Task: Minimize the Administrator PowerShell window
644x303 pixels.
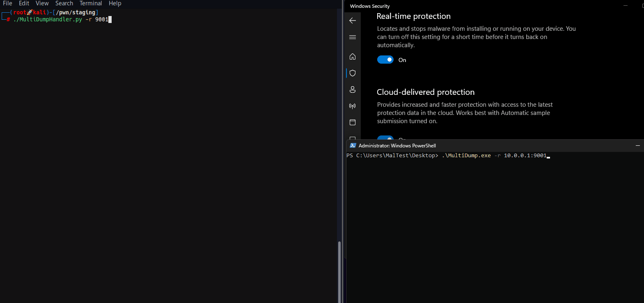Action: click(x=638, y=146)
